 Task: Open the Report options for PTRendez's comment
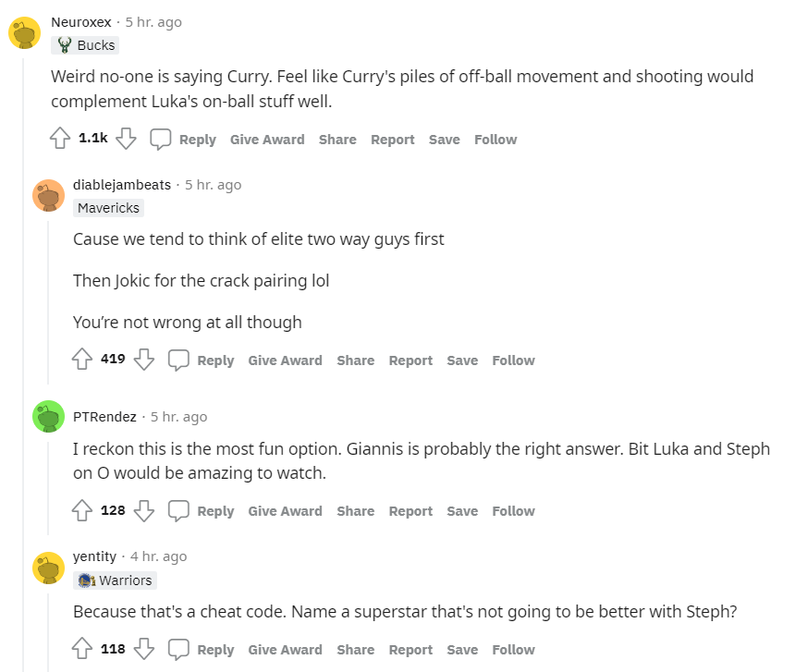[410, 510]
